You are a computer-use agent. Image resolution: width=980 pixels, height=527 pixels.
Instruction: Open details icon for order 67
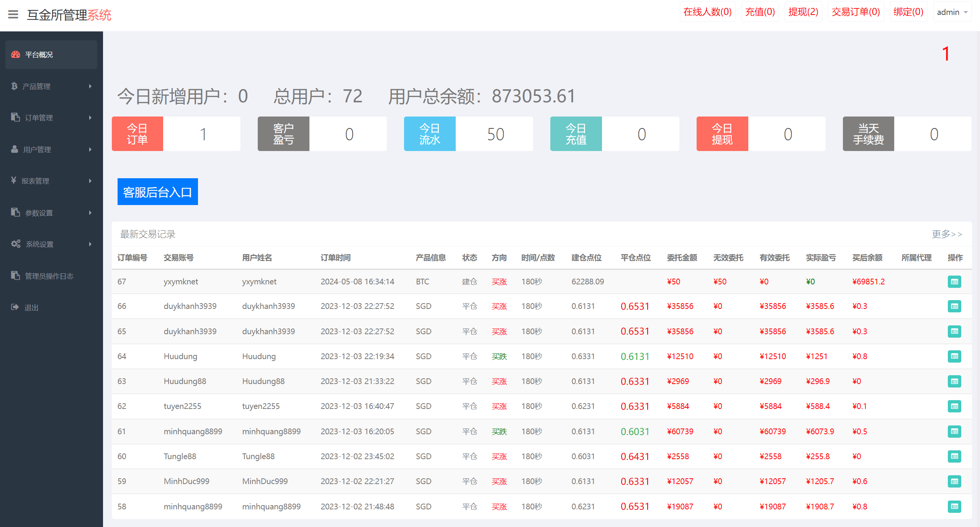tap(954, 282)
